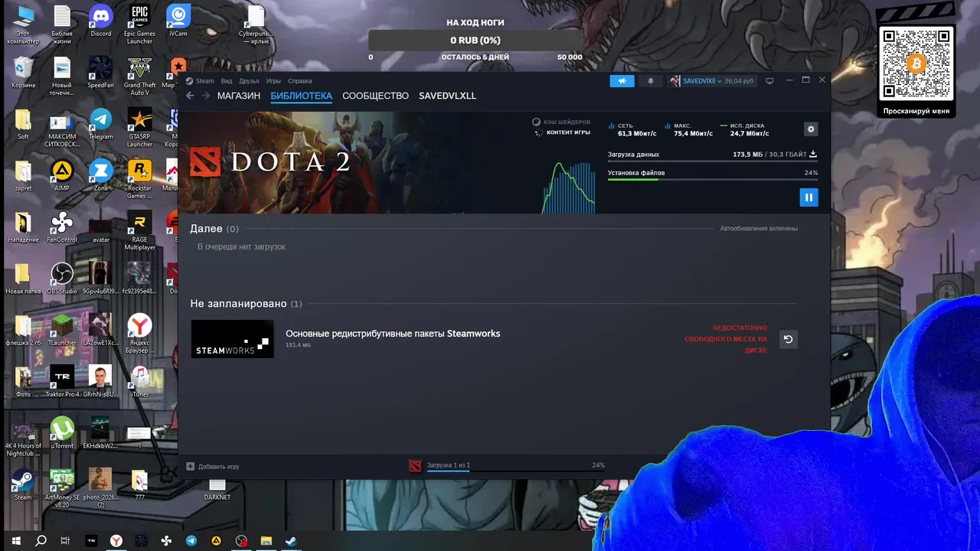This screenshot has height=551, width=980.
Task: Switch Steam to Big Picture mode
Action: 769,81
